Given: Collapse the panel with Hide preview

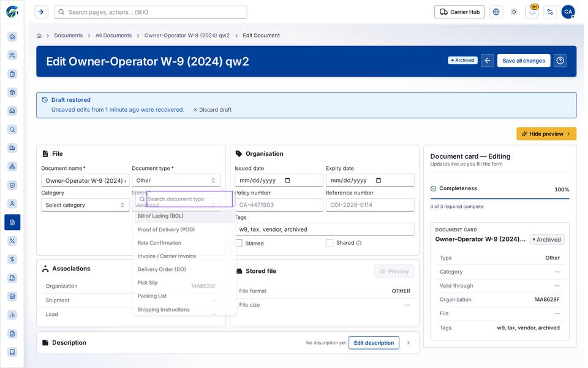Looking at the screenshot, I should pos(546,134).
